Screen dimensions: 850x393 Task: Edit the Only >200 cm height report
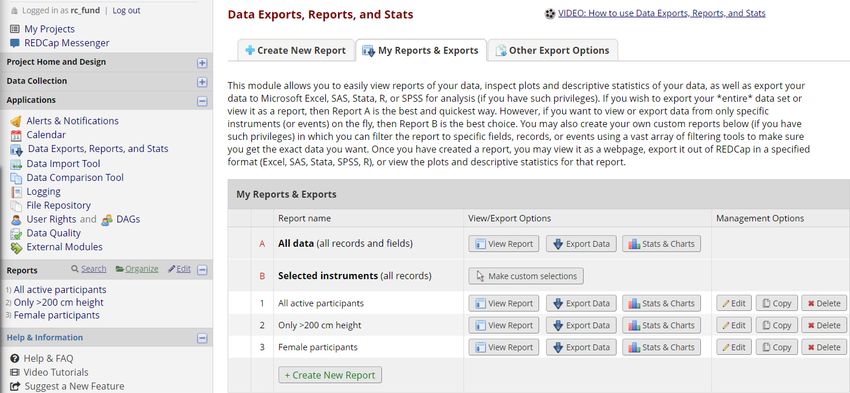point(734,325)
